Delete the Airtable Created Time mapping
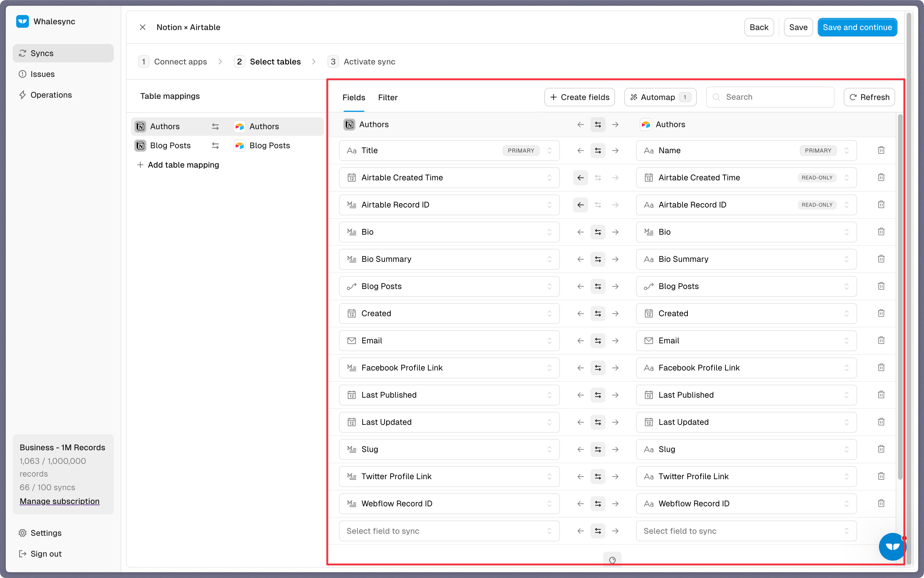 coord(881,177)
